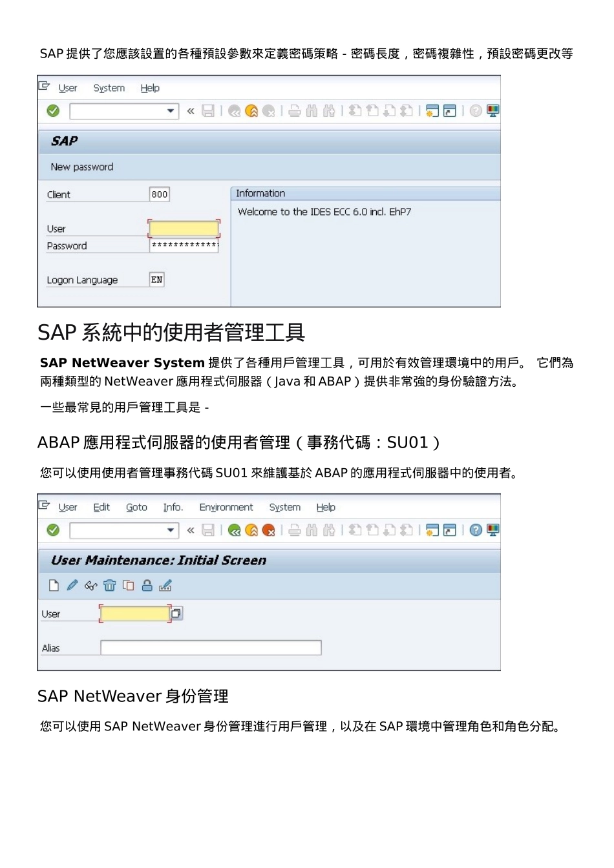614x868 pixels.
Task: Click the Save icon in the logon screen toolbar
Action: coord(208,111)
